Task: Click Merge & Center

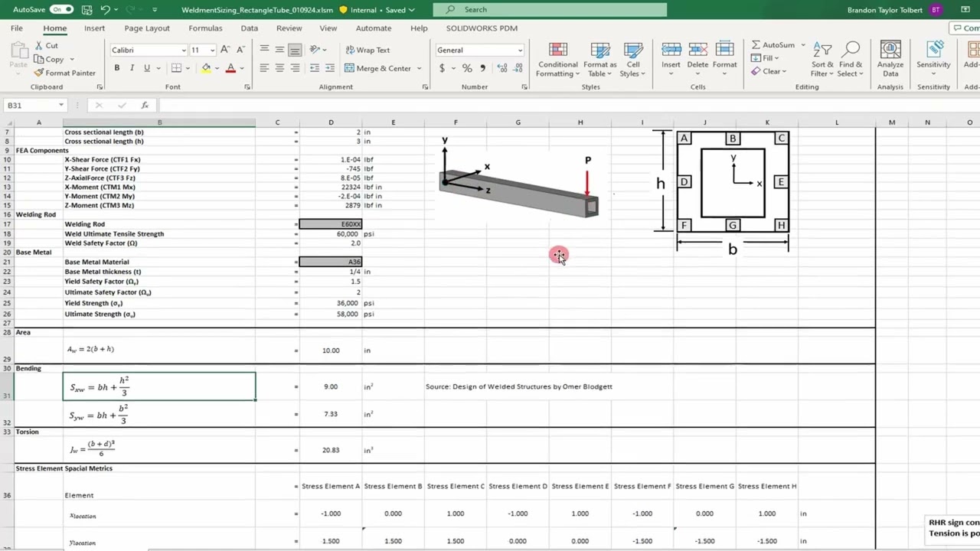Action: (x=379, y=68)
